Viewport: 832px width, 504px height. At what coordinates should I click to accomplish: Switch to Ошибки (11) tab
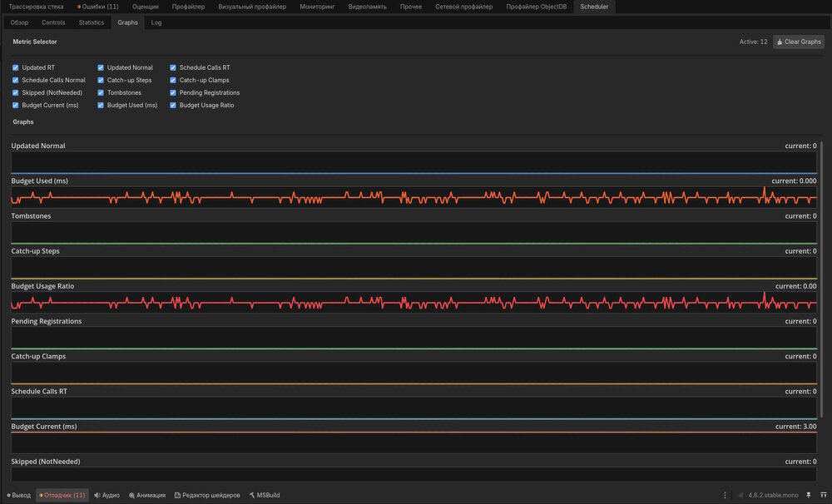[x=98, y=7]
